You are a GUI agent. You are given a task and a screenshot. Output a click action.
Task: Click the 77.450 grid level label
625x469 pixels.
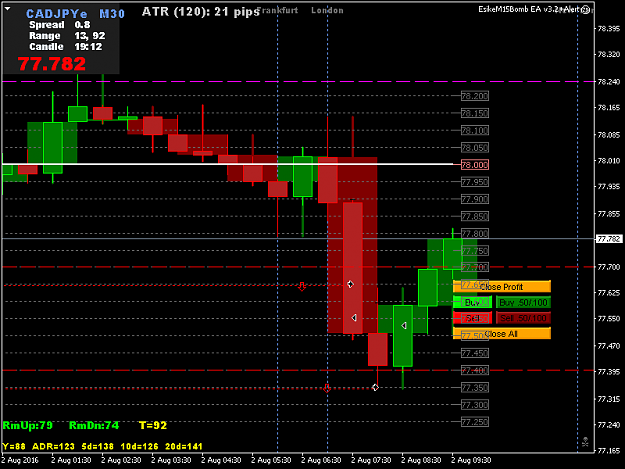tap(475, 353)
